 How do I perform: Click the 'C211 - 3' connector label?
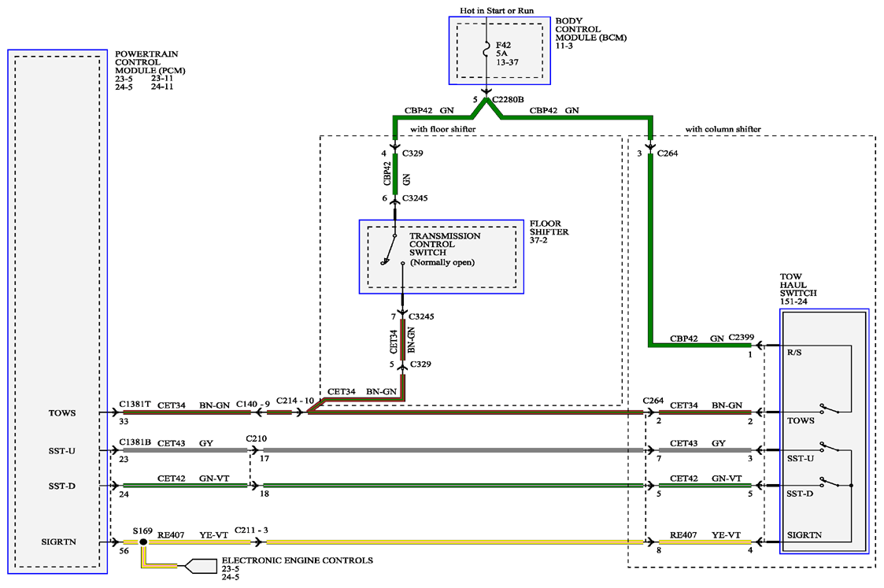pyautogui.click(x=251, y=530)
